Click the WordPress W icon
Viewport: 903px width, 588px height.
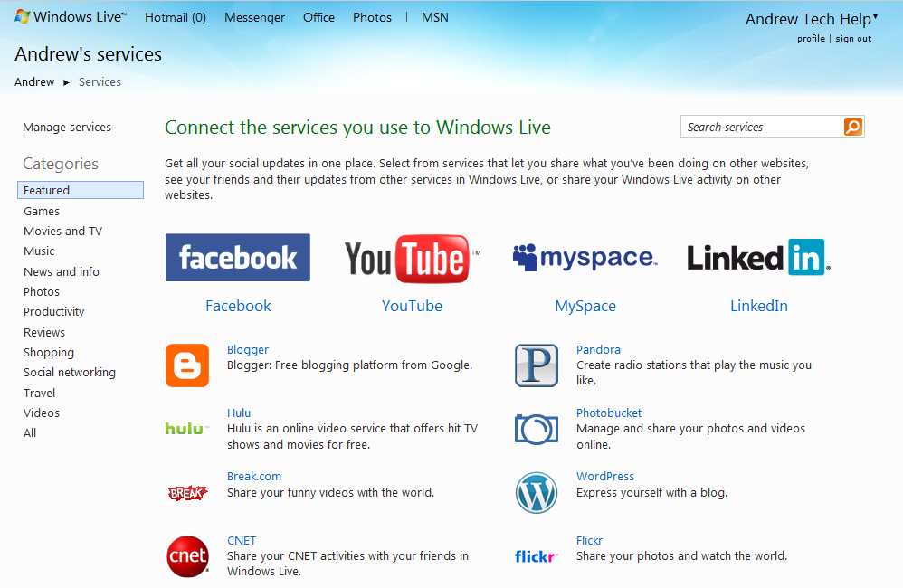coord(537,492)
